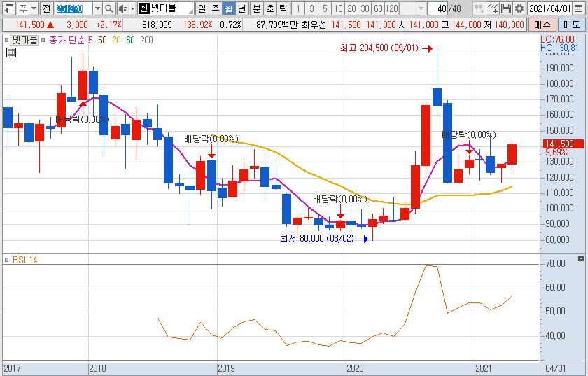Select interval 120 button
This screenshot has height=376, width=588.
392,8
